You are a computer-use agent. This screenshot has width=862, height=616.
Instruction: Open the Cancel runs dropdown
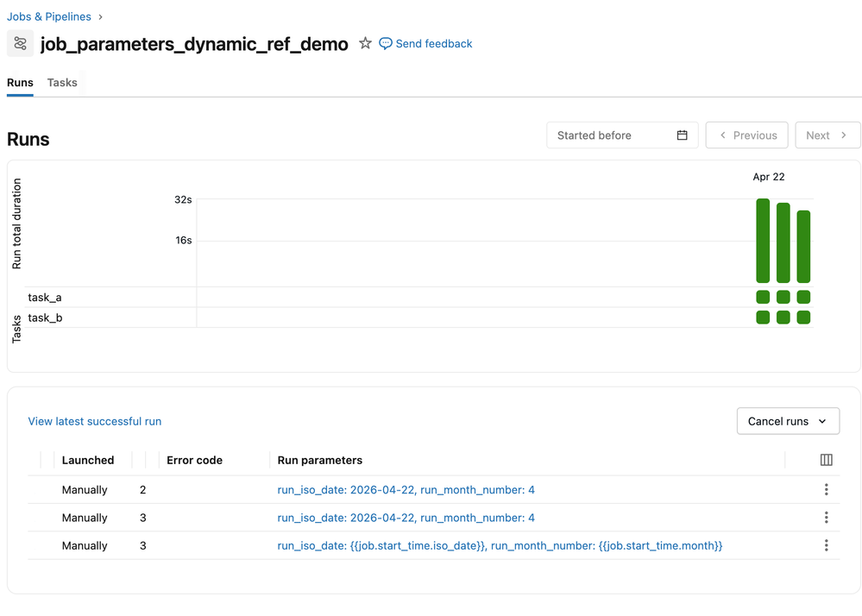pyautogui.click(x=787, y=421)
